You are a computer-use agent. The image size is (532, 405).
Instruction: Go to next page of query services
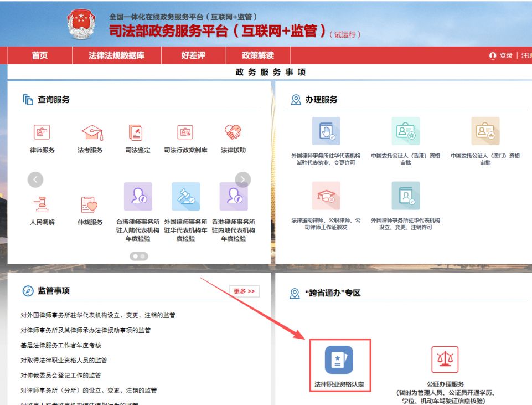click(243, 180)
